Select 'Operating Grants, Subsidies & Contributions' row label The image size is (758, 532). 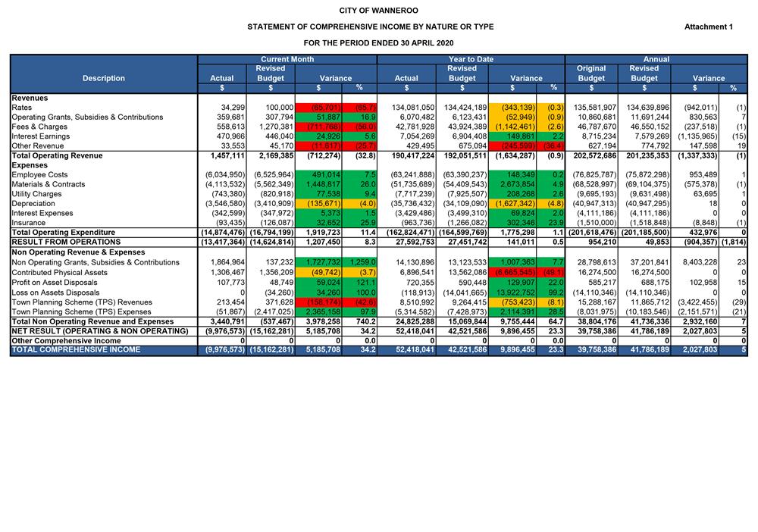[x=87, y=117]
